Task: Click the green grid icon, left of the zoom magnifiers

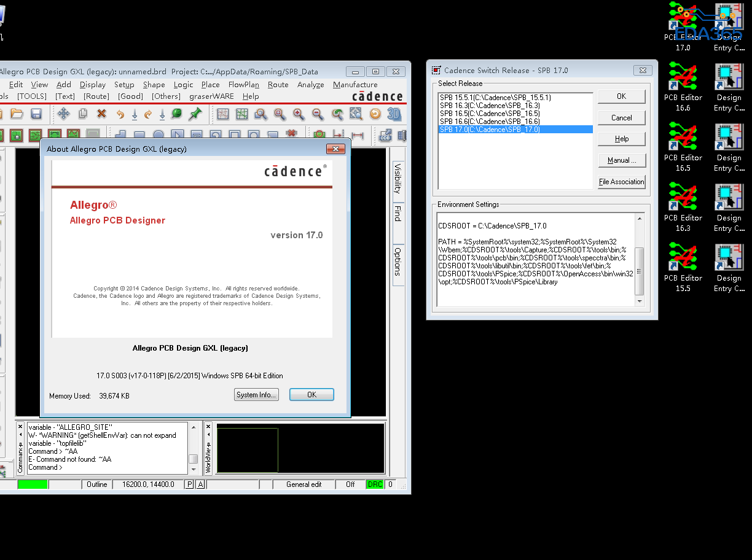Action: [242, 114]
